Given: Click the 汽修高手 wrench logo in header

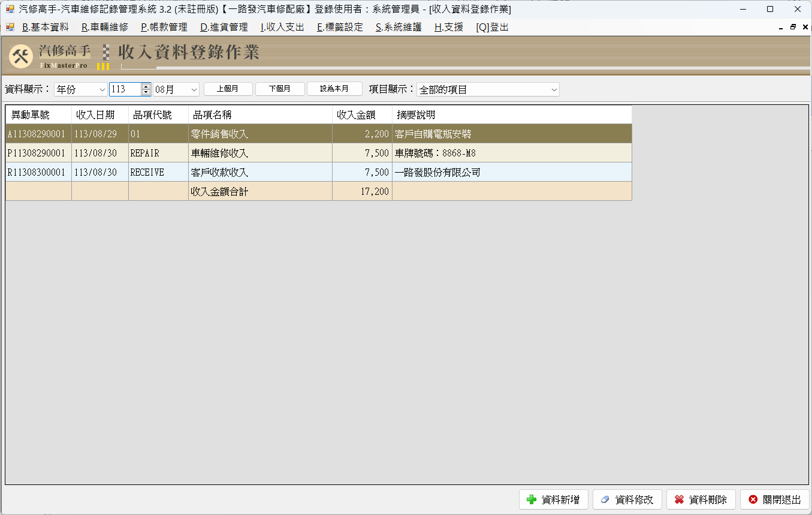Looking at the screenshot, I should (x=22, y=56).
